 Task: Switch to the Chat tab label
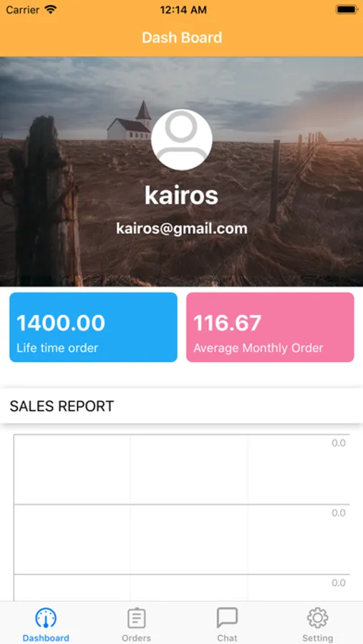pyautogui.click(x=227, y=638)
